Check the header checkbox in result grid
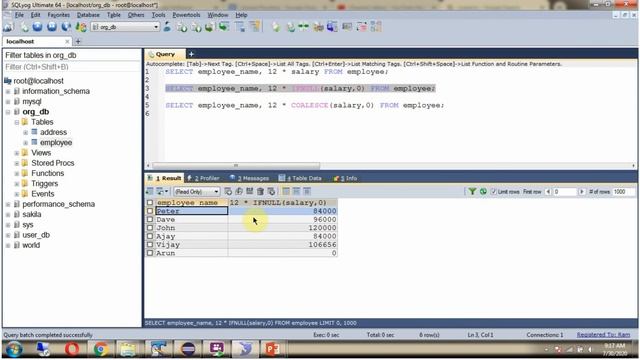640x360 pixels. tap(150, 202)
